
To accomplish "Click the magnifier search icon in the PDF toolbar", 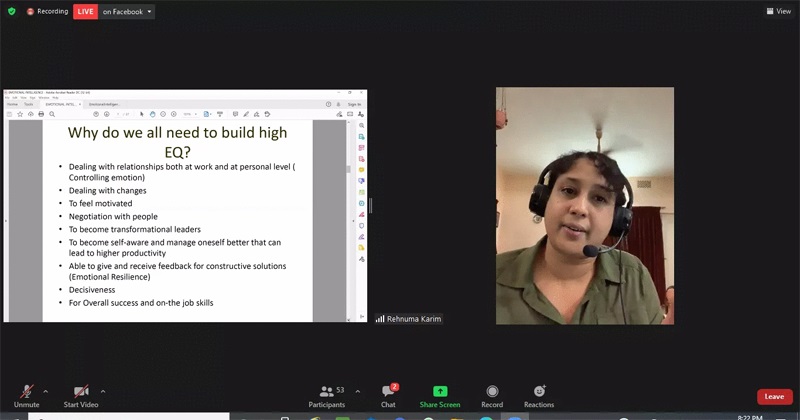I will pyautogui.click(x=51, y=114).
